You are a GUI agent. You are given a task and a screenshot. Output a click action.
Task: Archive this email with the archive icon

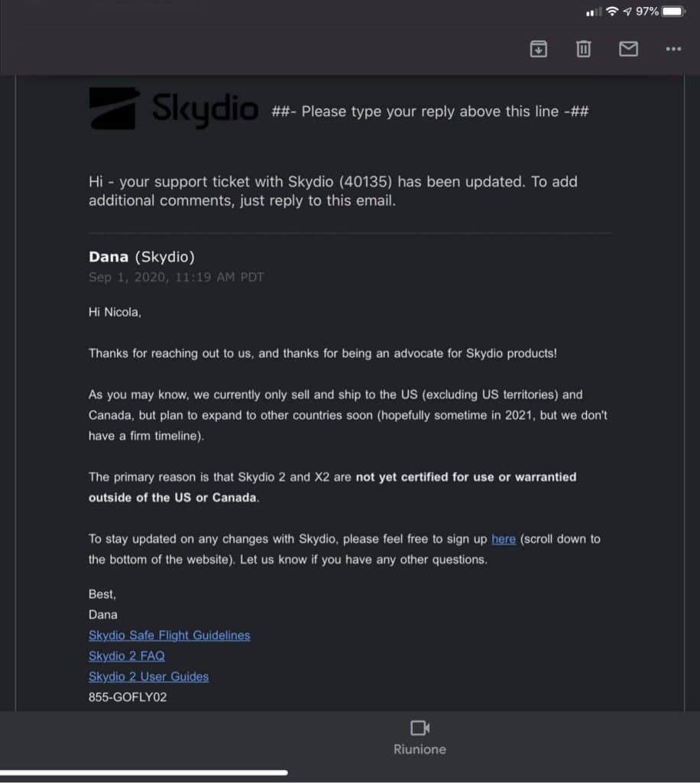pyautogui.click(x=538, y=49)
